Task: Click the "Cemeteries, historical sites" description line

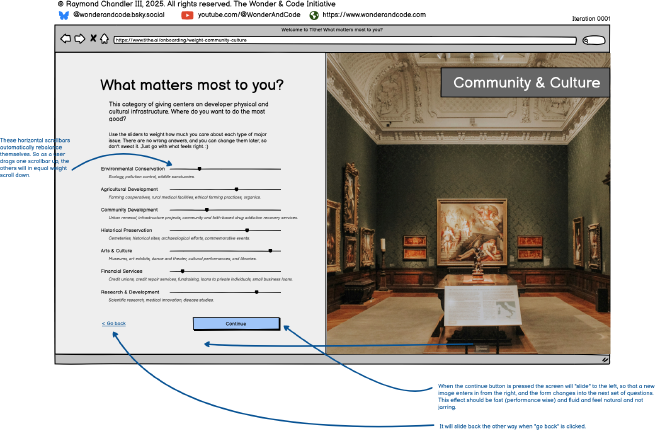Action: coord(179,239)
